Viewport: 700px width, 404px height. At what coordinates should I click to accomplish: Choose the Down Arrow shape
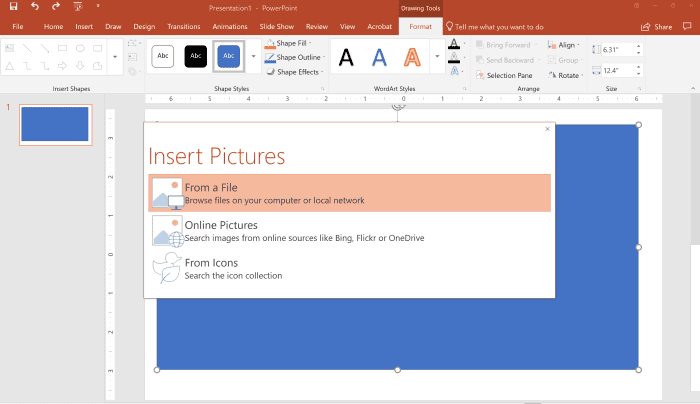(80, 66)
